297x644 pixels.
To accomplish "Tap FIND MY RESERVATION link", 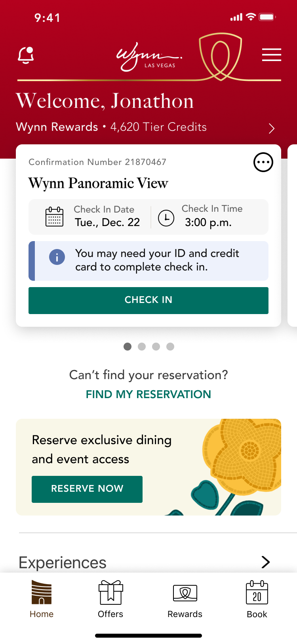I will click(x=148, y=394).
